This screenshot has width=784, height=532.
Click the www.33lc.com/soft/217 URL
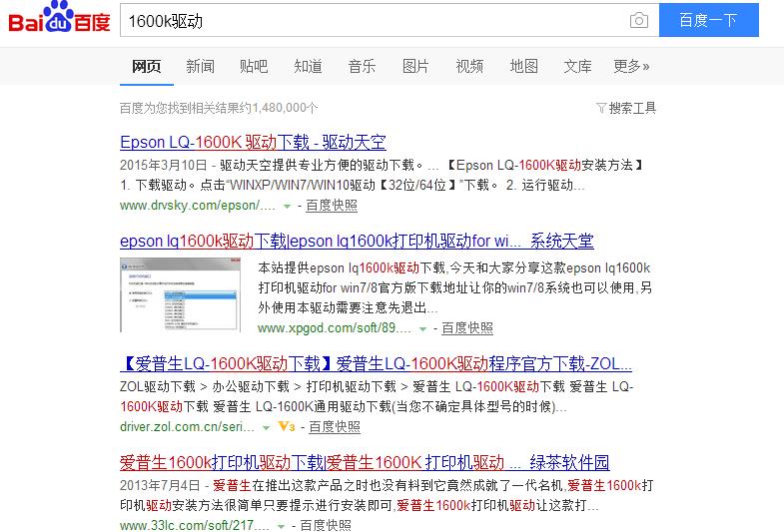pyautogui.click(x=195, y=525)
